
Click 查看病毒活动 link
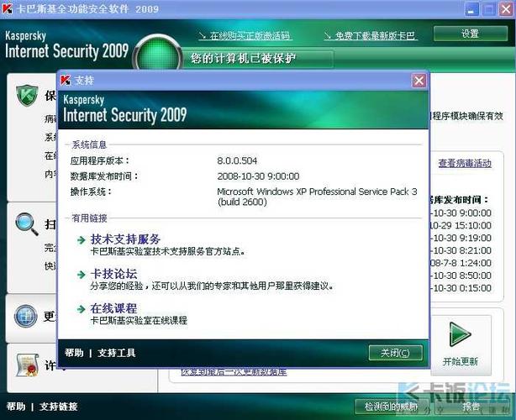pos(465,163)
